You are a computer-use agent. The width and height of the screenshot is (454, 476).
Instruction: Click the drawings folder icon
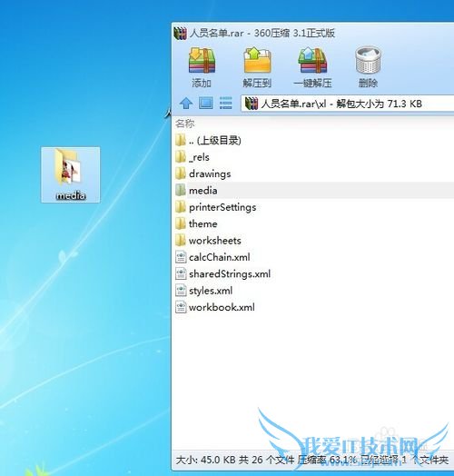pos(181,174)
